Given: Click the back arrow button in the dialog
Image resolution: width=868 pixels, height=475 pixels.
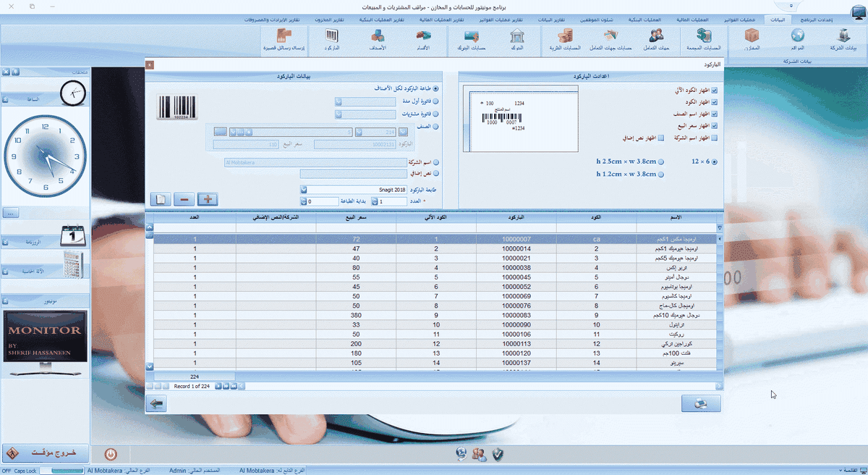Looking at the screenshot, I should coord(156,404).
